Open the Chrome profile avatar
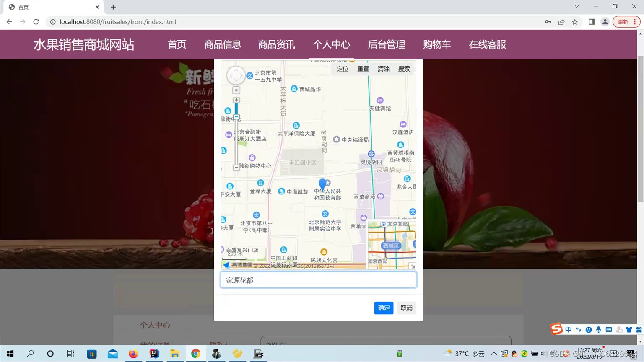 tap(605, 22)
